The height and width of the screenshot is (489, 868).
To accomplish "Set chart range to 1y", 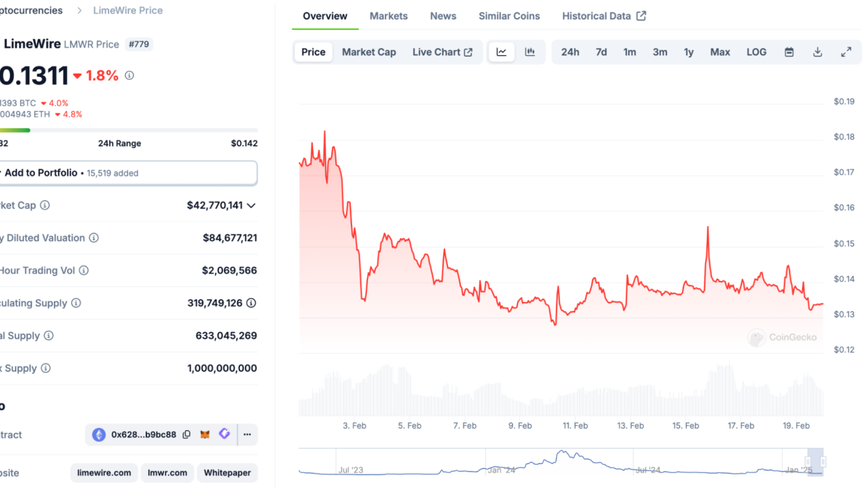I will [689, 52].
